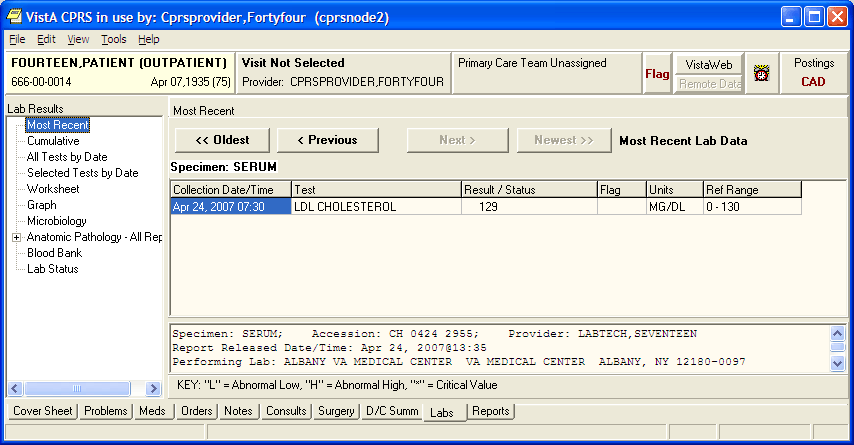Open the patient Flag button
Viewport: 854px width, 445px height.
tap(657, 73)
